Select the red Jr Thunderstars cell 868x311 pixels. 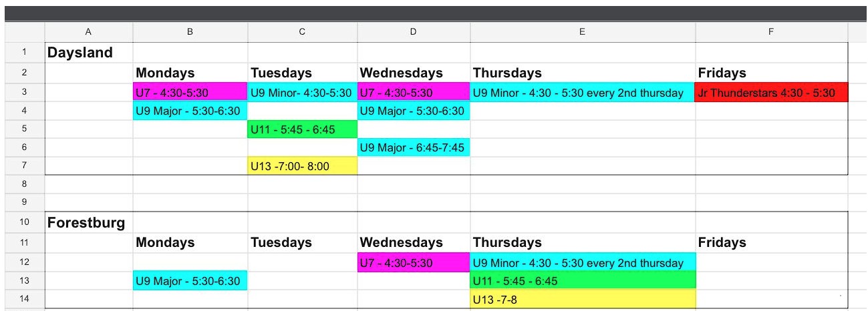(771, 93)
